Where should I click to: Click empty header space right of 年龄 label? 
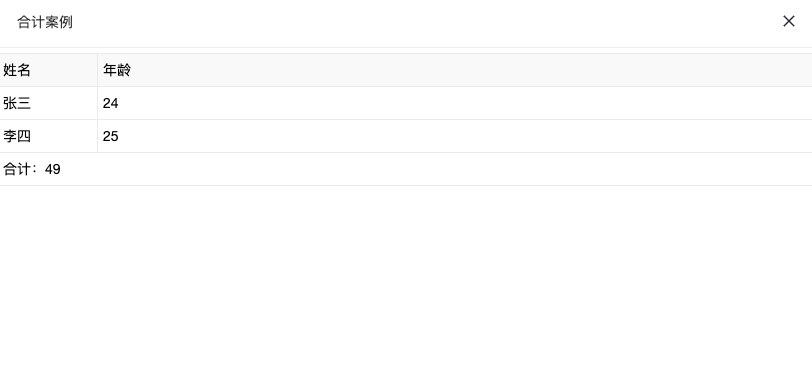coord(471,70)
